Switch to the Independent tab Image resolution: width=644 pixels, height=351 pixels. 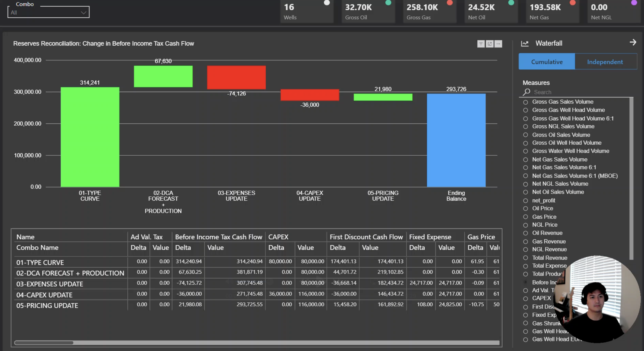pyautogui.click(x=605, y=62)
